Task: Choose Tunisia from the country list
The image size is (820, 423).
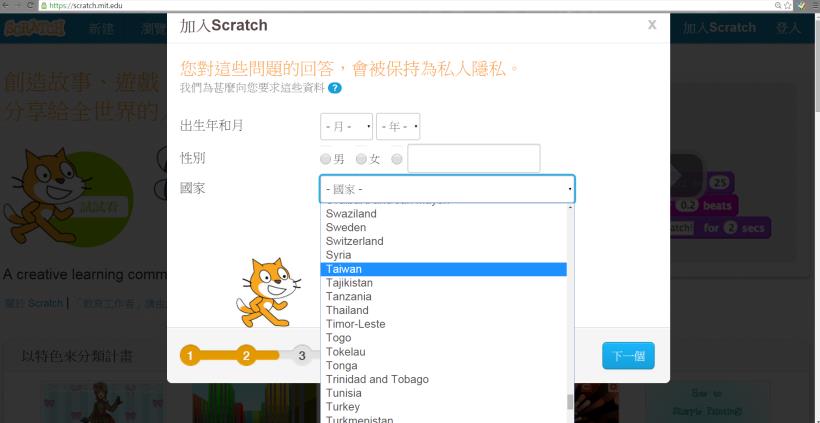Action: [x=443, y=393]
